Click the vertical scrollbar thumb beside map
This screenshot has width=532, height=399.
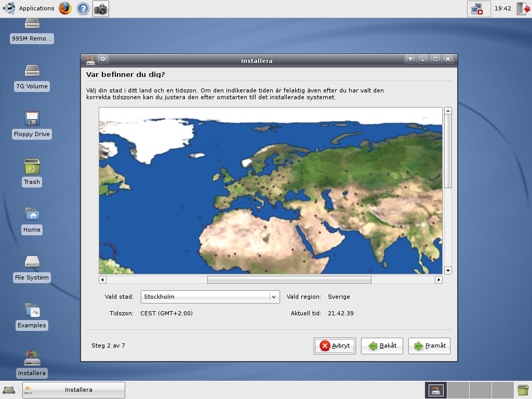(x=448, y=151)
